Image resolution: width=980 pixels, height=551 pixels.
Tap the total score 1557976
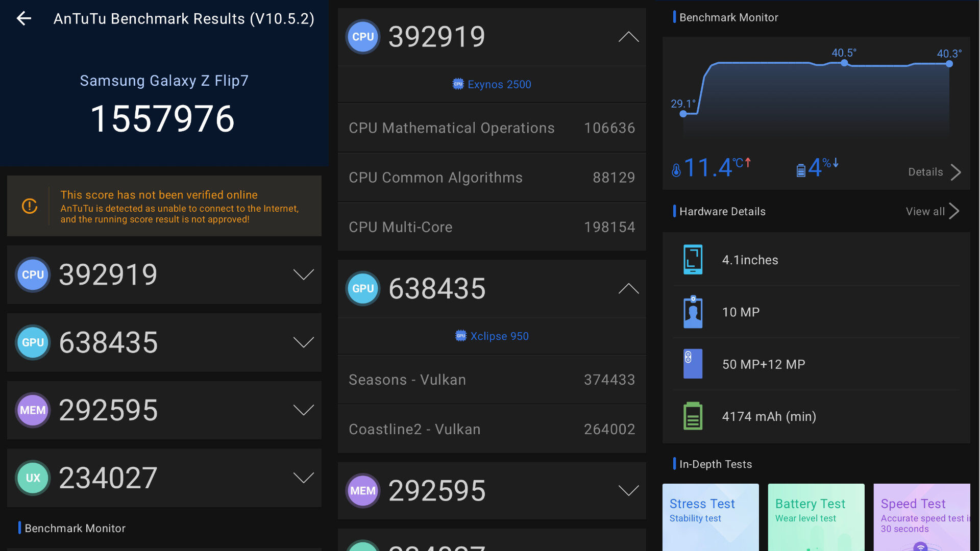pyautogui.click(x=162, y=118)
